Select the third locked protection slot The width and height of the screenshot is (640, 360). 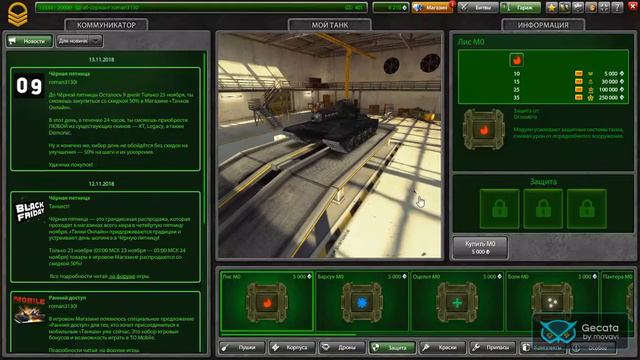[587, 209]
